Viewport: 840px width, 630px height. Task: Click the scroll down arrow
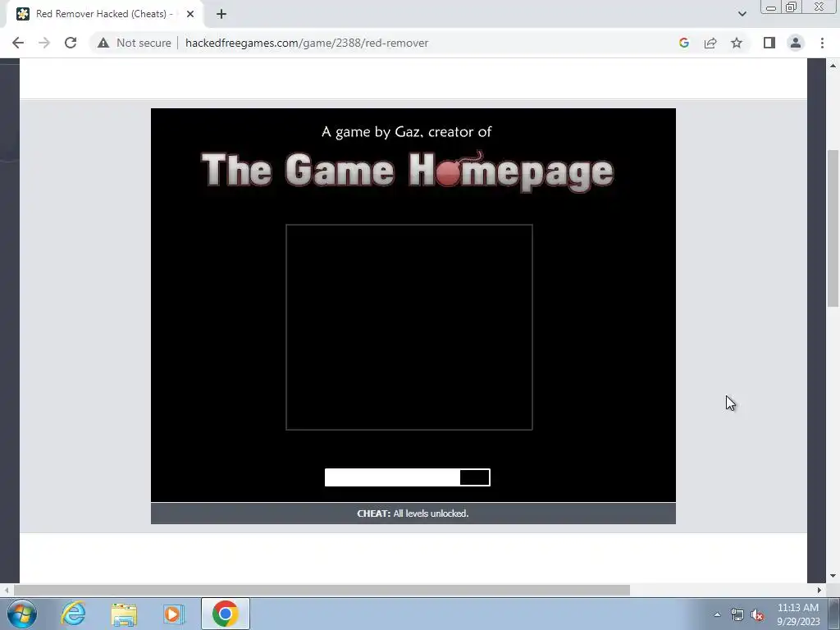(x=833, y=577)
